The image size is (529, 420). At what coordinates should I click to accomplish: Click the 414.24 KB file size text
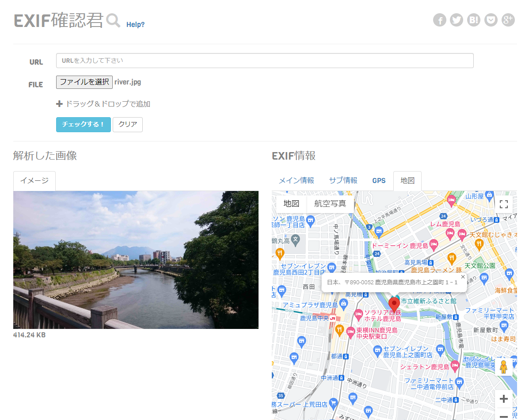pos(29,335)
